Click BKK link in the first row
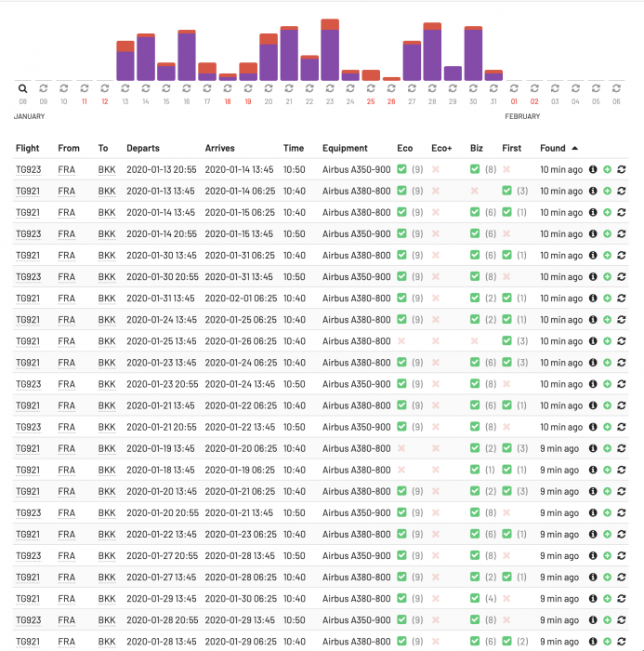This screenshot has width=644, height=651. pyautogui.click(x=107, y=170)
